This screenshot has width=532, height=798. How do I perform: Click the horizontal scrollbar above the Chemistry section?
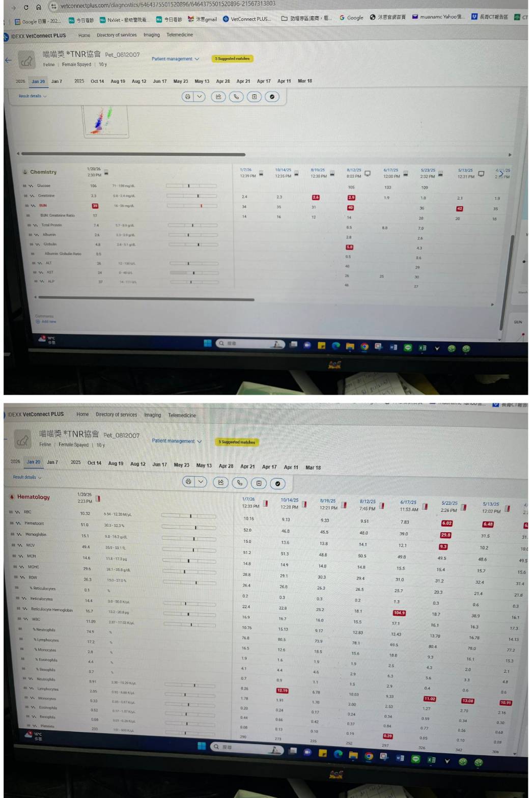133,154
